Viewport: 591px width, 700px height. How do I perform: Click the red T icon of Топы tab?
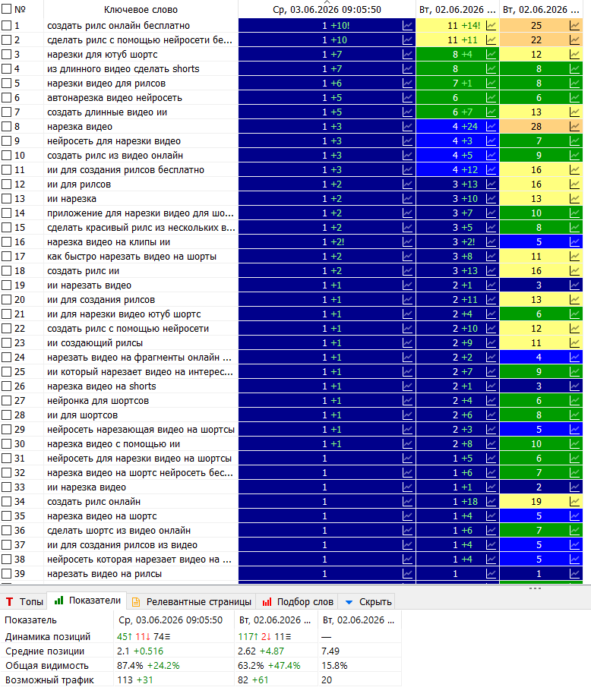coord(9,602)
